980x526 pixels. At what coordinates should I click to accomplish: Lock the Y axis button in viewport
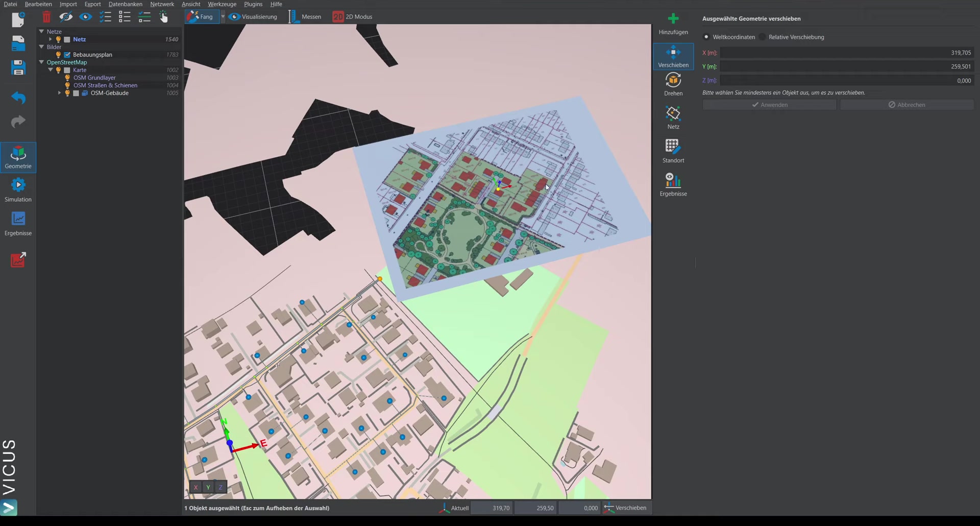click(208, 487)
